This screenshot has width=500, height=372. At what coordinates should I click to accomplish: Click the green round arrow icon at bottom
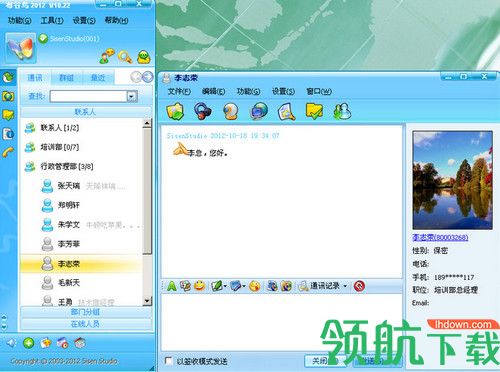(x=29, y=343)
